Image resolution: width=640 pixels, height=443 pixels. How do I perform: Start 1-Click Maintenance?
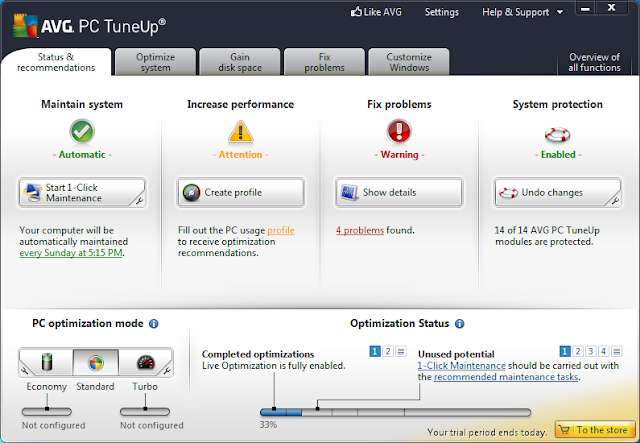tap(82, 192)
